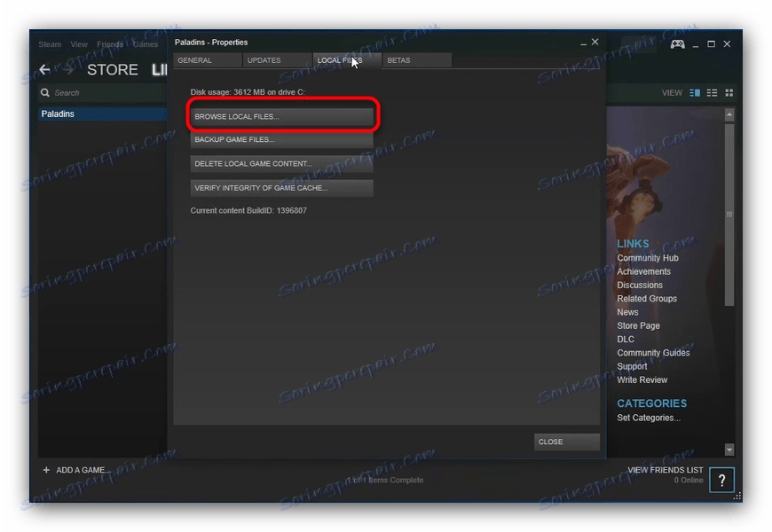
Task: Click the scrollbar down arrow
Action: click(729, 450)
